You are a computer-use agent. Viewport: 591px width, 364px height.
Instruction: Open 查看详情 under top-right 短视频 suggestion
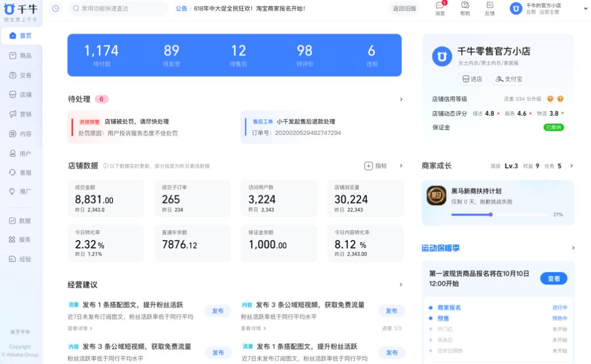click(254, 328)
